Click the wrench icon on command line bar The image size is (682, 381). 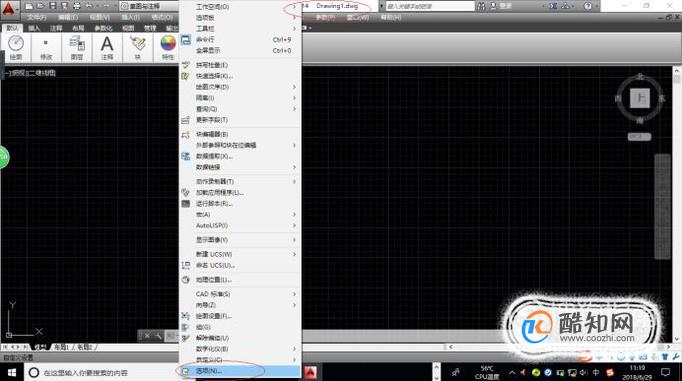point(158,336)
